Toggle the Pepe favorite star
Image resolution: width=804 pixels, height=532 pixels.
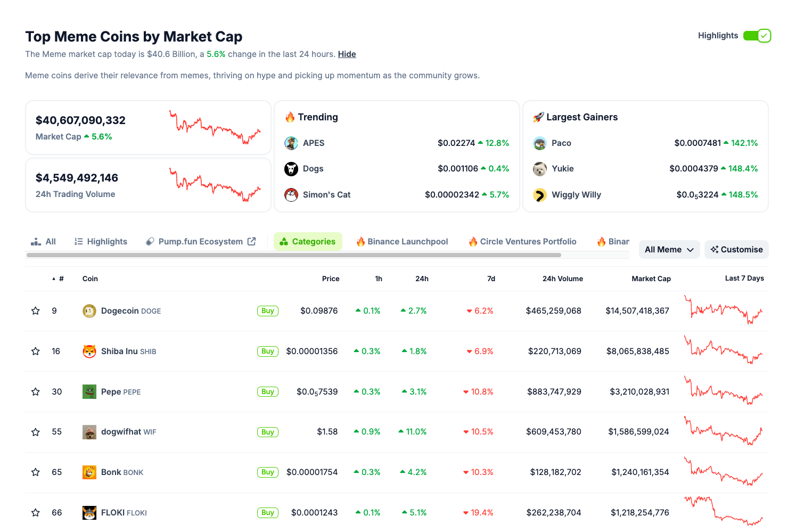click(36, 392)
